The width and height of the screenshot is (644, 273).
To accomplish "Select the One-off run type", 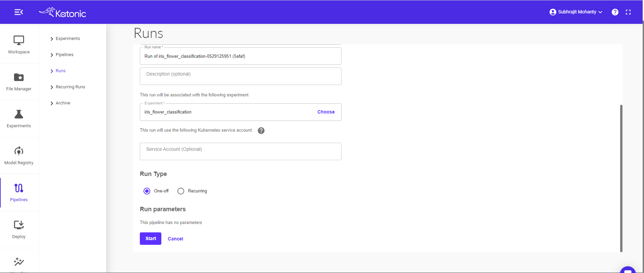I will tap(147, 191).
